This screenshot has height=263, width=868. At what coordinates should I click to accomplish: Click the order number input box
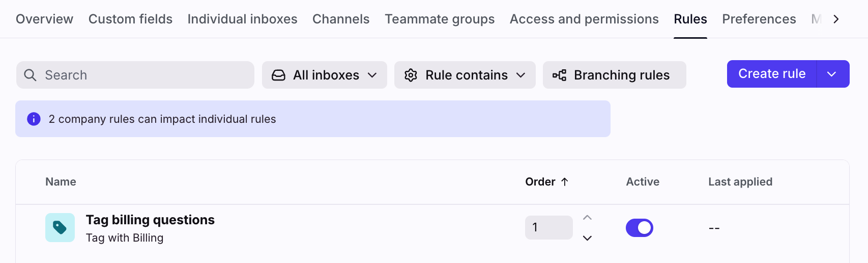point(548,227)
